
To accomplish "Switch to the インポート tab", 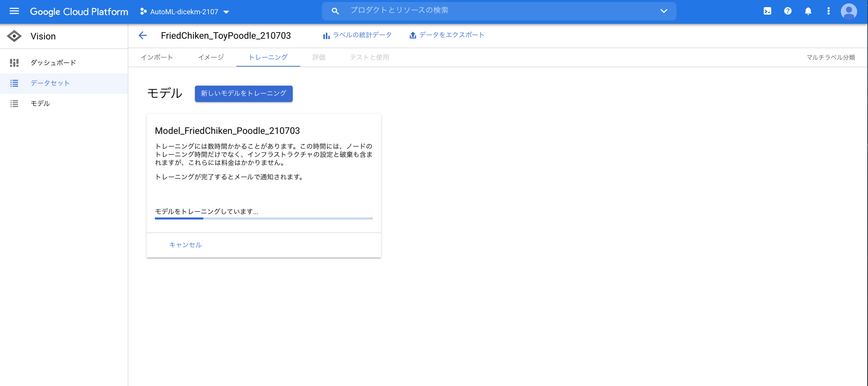I will [x=157, y=57].
